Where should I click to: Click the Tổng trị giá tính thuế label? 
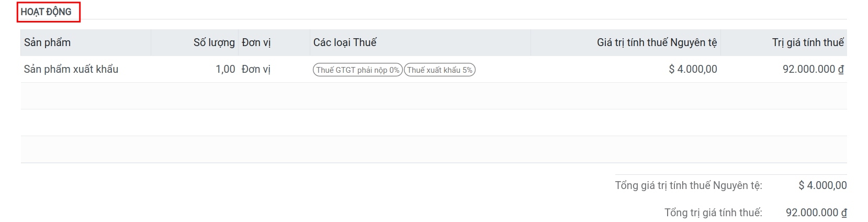coord(713,213)
